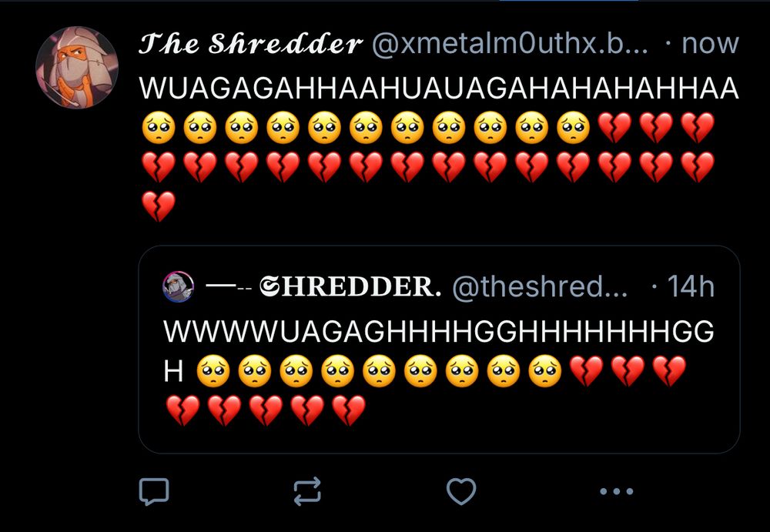The width and height of the screenshot is (770, 532).
Task: Click the @xmetalm0uthx handle
Action: point(510,44)
